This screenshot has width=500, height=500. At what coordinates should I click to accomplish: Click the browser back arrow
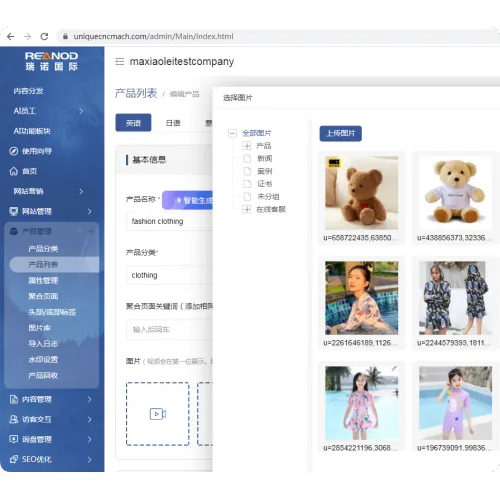(x=11, y=36)
